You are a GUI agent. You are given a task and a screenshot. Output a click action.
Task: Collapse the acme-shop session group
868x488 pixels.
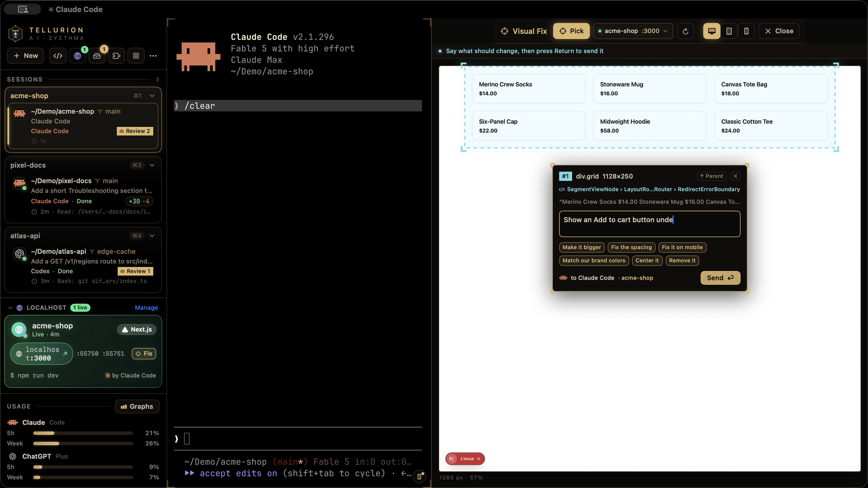point(152,96)
